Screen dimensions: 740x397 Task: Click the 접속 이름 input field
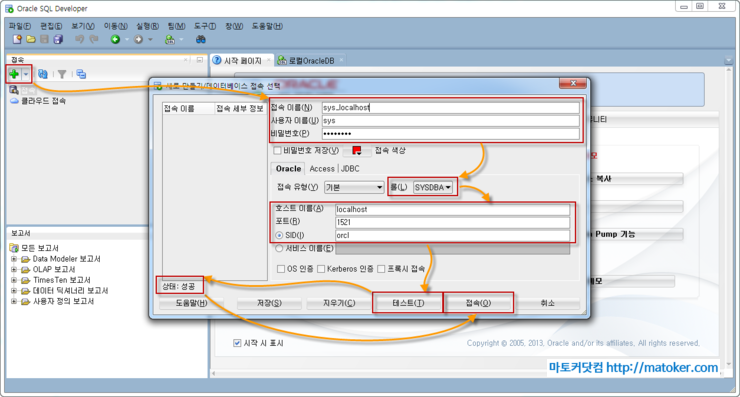tap(450, 108)
